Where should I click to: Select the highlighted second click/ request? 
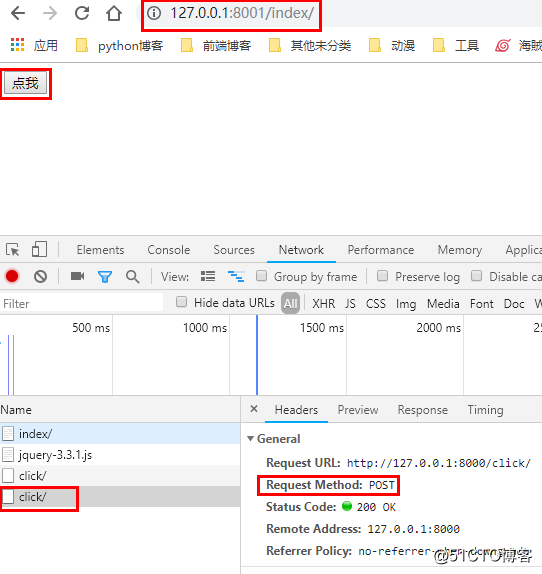click(x=120, y=497)
